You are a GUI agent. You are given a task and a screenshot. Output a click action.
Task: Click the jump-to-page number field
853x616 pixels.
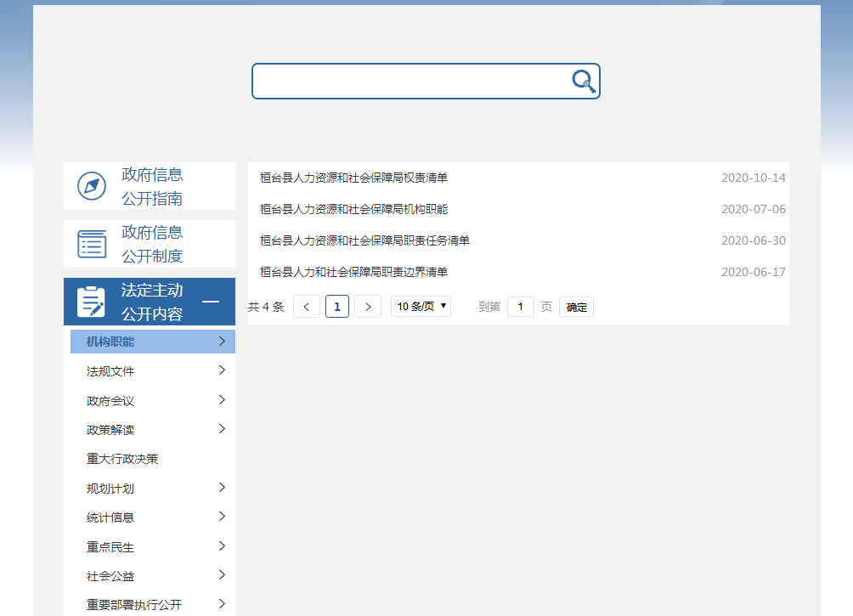(x=521, y=307)
